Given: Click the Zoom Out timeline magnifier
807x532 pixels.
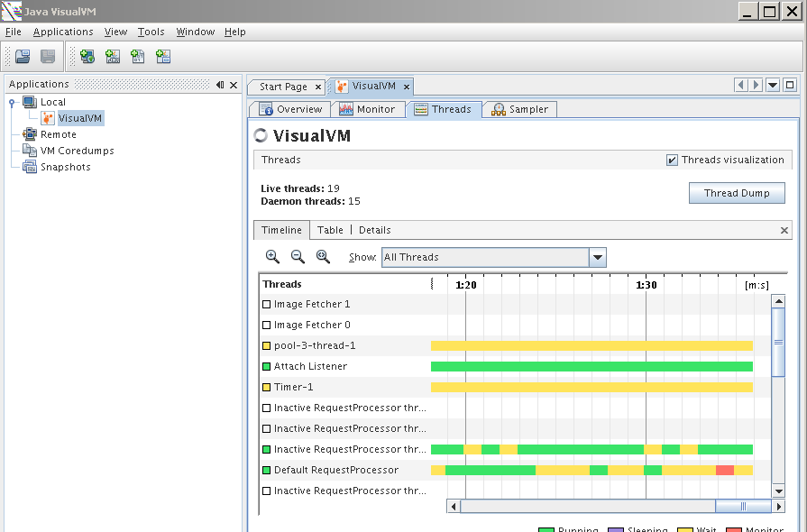Looking at the screenshot, I should pyautogui.click(x=298, y=256).
